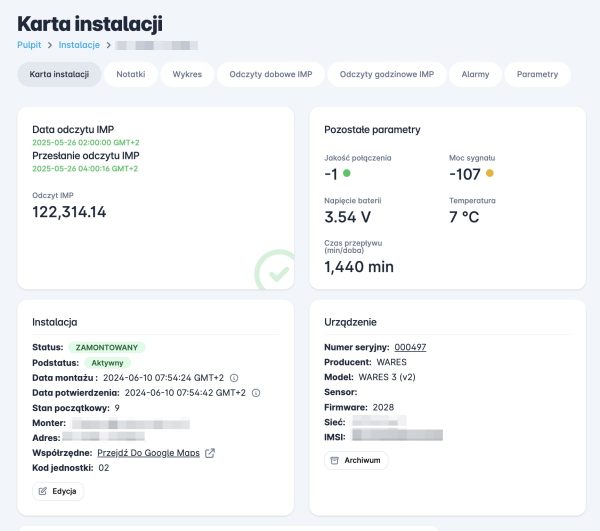Click the info icon beside Data montażu
Image resolution: width=600 pixels, height=531 pixels.
(234, 378)
